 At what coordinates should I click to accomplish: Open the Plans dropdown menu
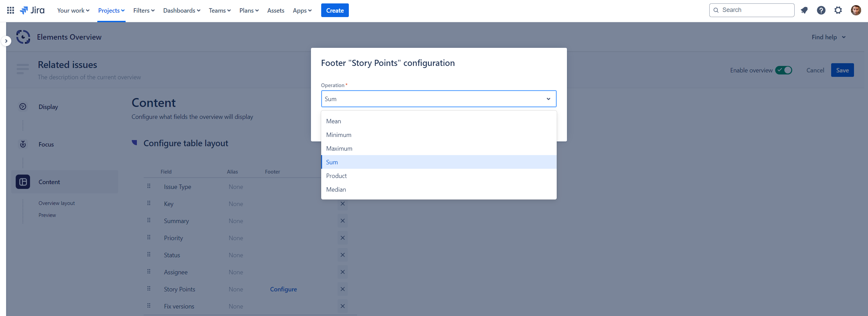click(249, 10)
